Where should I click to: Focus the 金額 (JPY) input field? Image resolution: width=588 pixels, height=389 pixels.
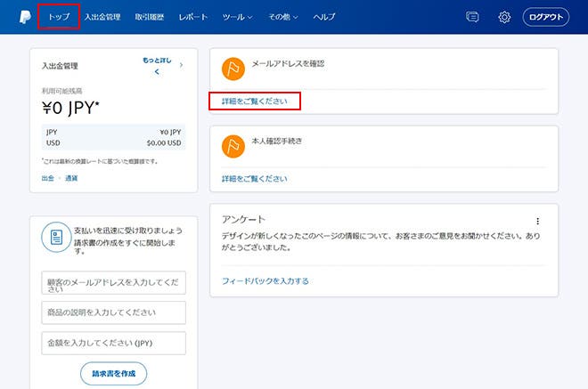(x=114, y=343)
